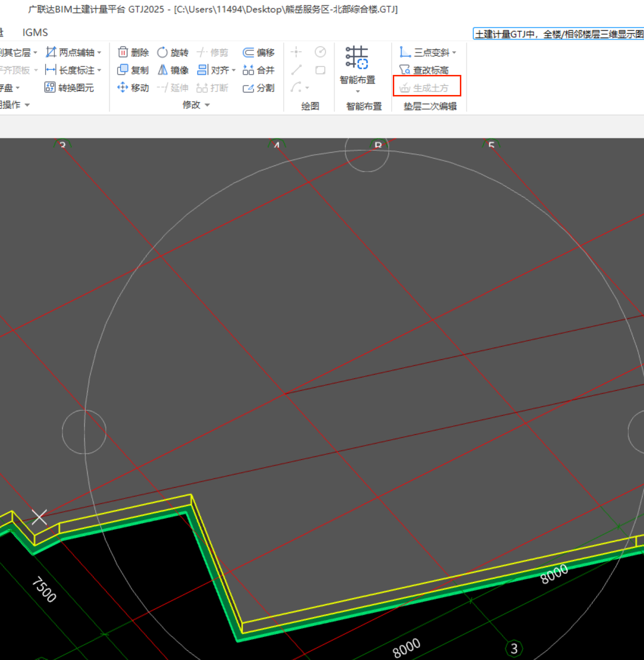Click the 修剪 trim tool
This screenshot has height=660, width=644.
pyautogui.click(x=213, y=52)
